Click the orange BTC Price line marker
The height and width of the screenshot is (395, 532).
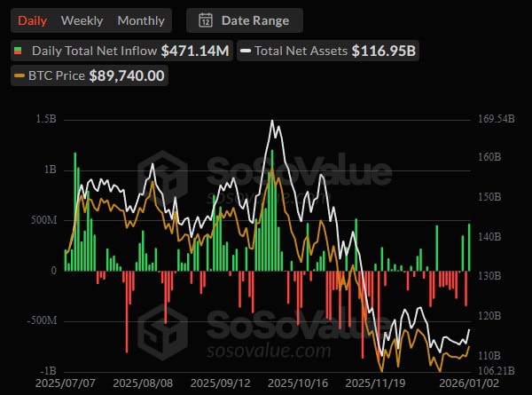click(20, 76)
